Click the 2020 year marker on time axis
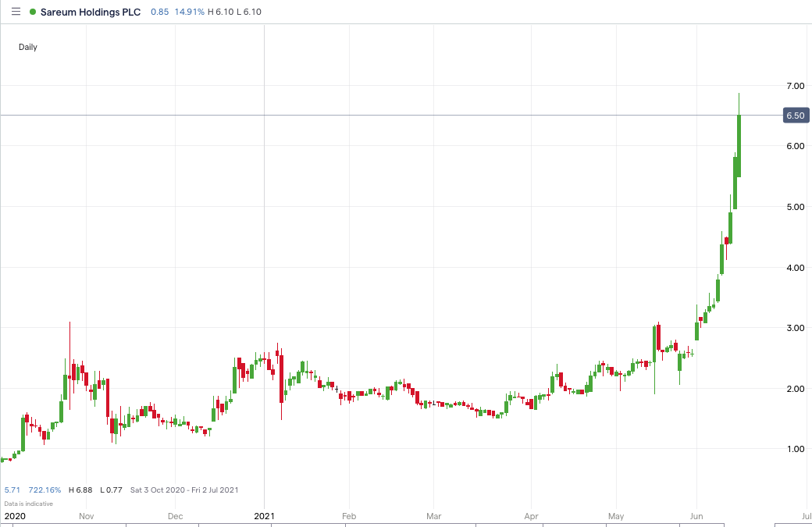 pyautogui.click(x=14, y=516)
